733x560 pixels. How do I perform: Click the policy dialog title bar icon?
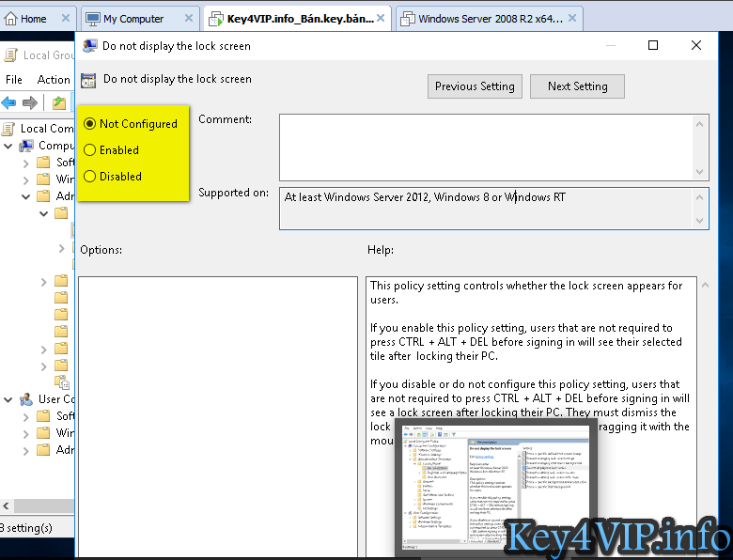tap(89, 46)
